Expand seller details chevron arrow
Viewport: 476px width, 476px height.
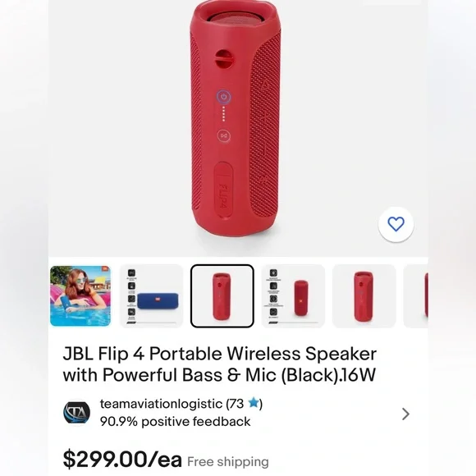click(x=405, y=414)
